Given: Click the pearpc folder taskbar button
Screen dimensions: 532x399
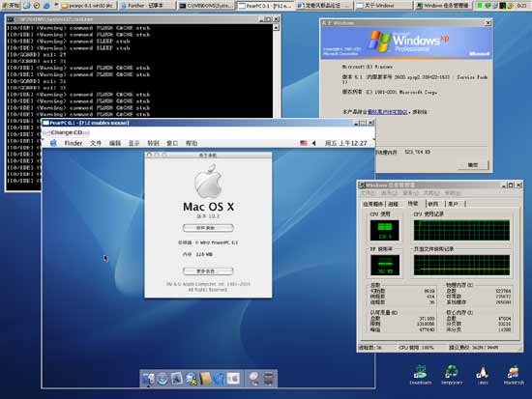Looking at the screenshot, I should coord(89,6).
